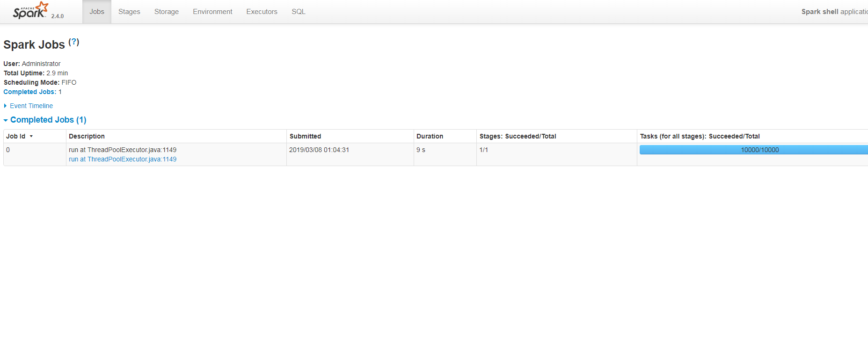Click the Spark shell application title
The height and width of the screenshot is (357, 868).
(834, 12)
